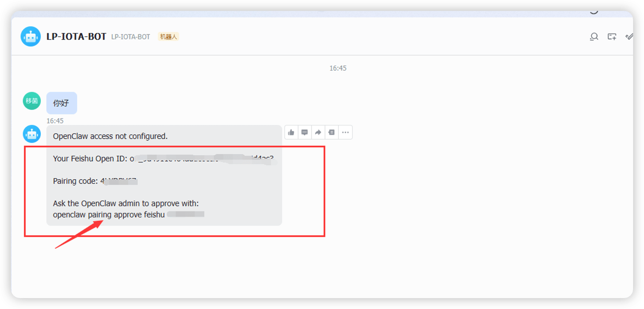Click the grey LP-IOTA-BOT subtitle label
Image resolution: width=644 pixels, height=309 pixels.
pos(130,37)
